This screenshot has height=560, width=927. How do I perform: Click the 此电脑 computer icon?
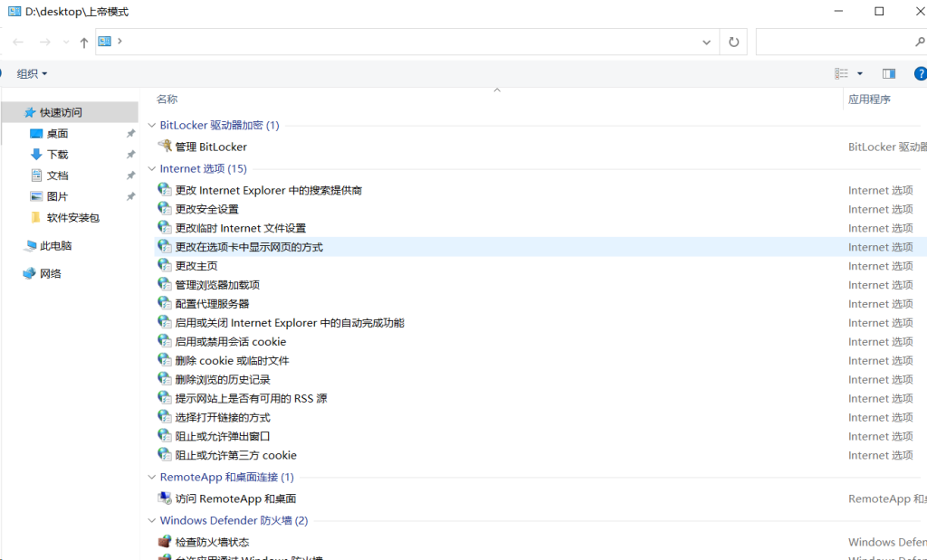point(30,246)
